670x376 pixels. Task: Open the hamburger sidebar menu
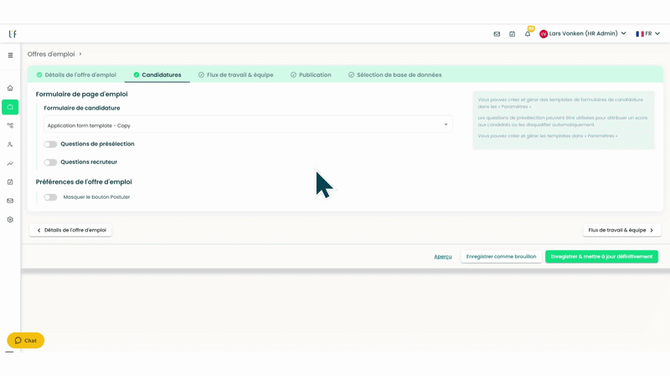10,55
